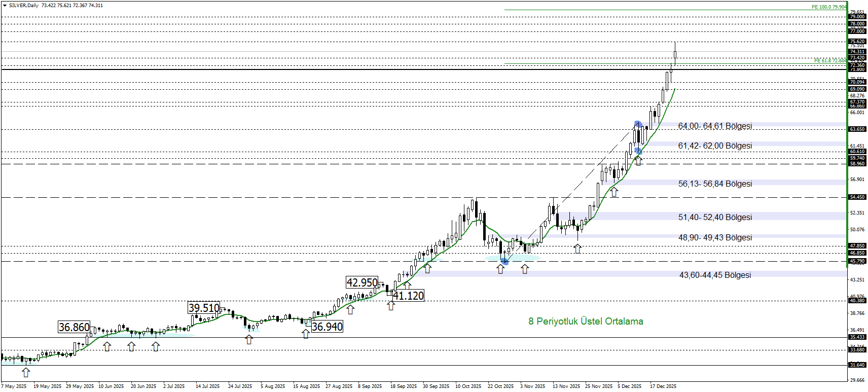Screen dimensions: 868x392
Task: Select the 56,13- 56,84 Bölgesi label
Action: tap(715, 184)
